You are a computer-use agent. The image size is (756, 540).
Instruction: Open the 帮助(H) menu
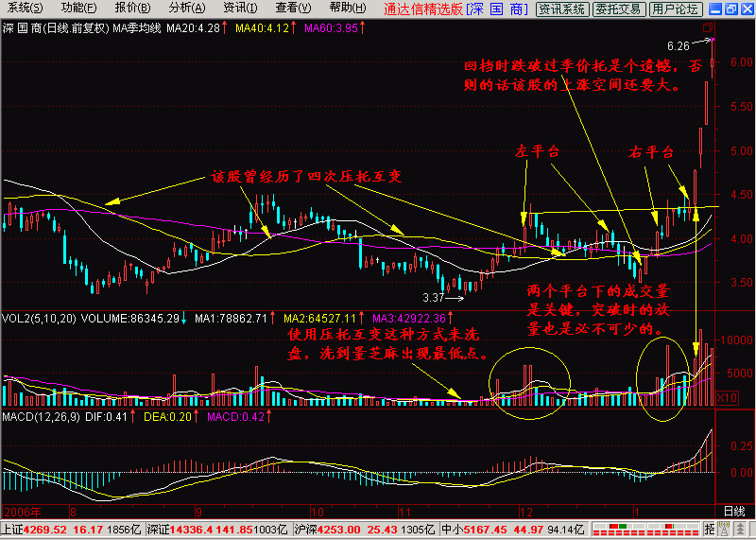click(348, 9)
